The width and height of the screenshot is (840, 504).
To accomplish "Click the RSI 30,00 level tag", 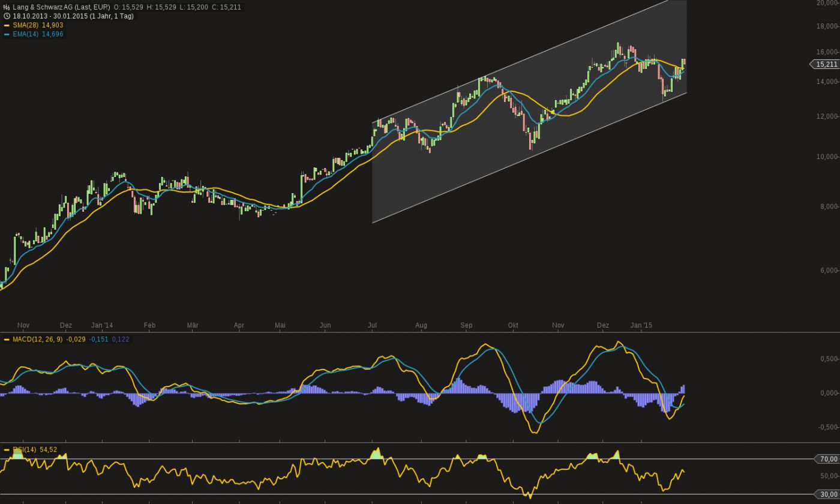I will pyautogui.click(x=828, y=494).
